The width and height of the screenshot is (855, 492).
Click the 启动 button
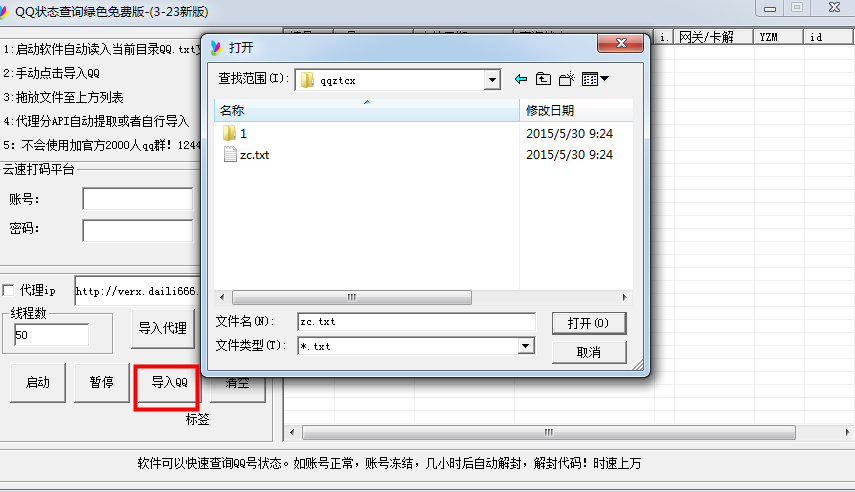[38, 383]
